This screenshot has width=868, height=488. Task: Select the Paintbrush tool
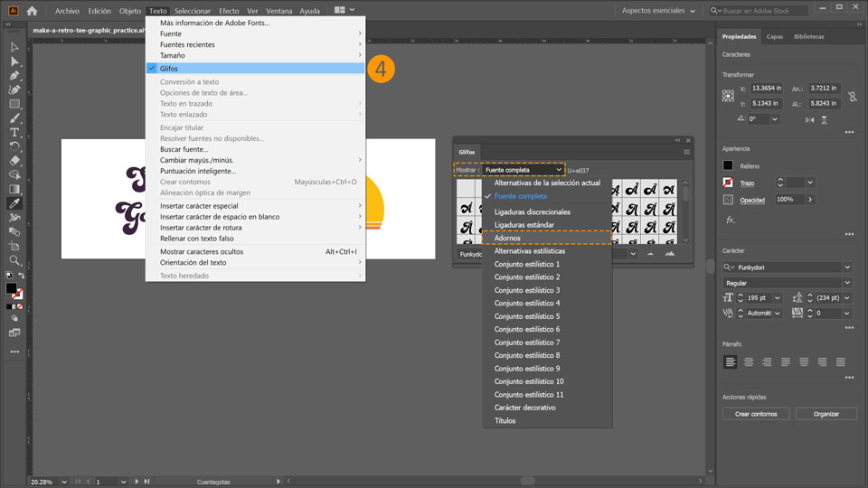tap(14, 117)
